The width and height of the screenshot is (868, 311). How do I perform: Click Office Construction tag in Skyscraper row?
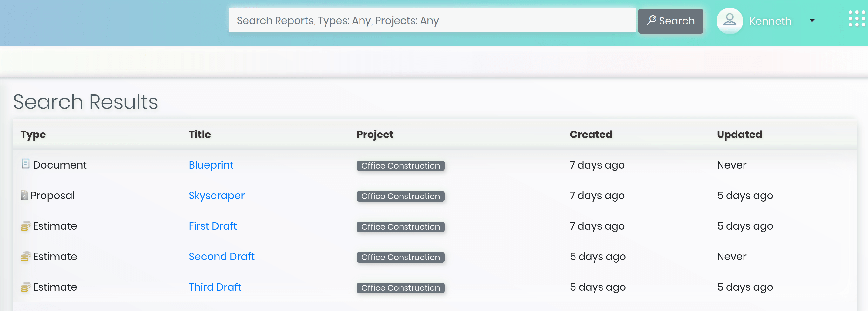coord(400,196)
